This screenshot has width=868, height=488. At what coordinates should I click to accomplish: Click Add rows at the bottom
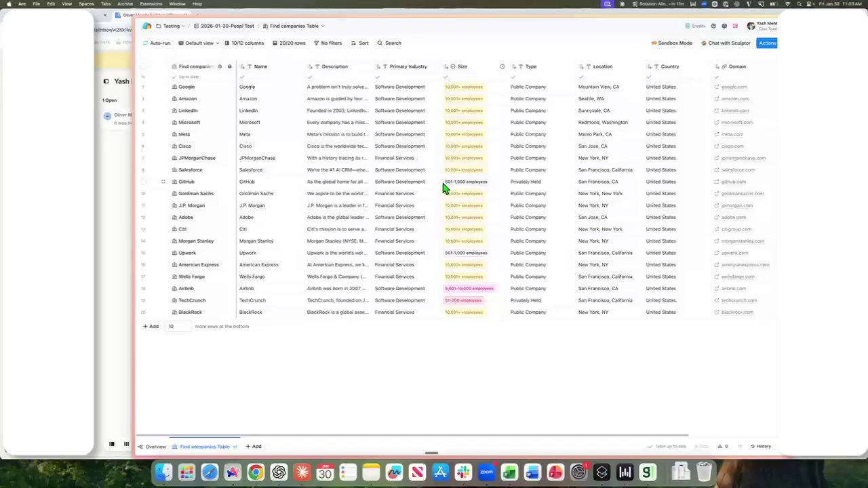click(151, 326)
